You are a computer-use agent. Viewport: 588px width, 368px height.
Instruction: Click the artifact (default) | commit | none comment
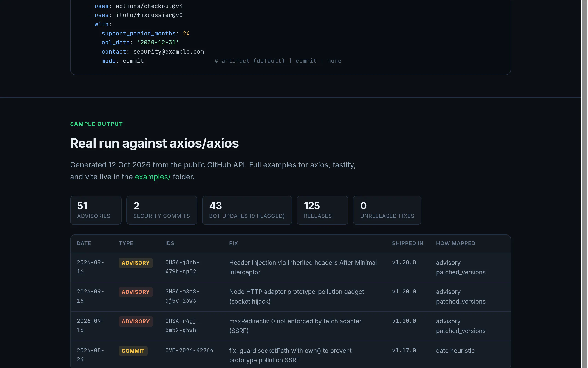click(x=278, y=61)
